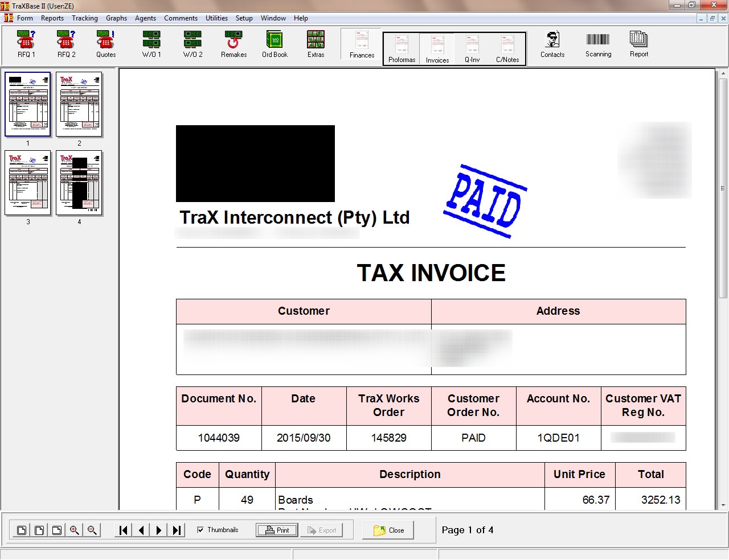Select page 3 thumbnail
The image size is (729, 560).
tap(28, 183)
